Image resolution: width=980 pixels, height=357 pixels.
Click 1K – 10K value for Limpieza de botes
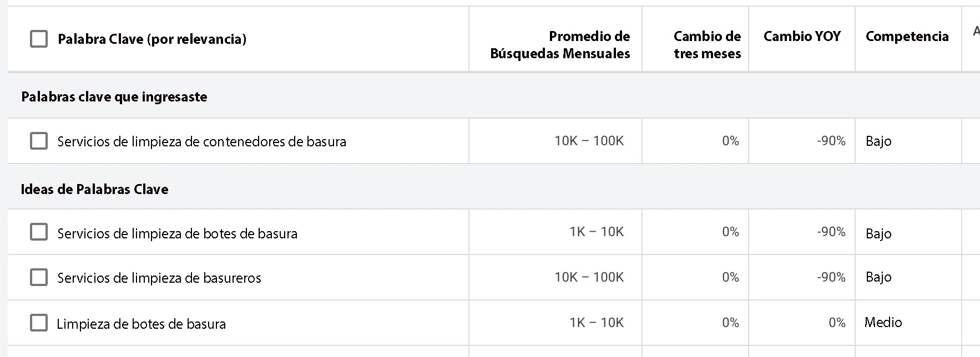coord(597,323)
